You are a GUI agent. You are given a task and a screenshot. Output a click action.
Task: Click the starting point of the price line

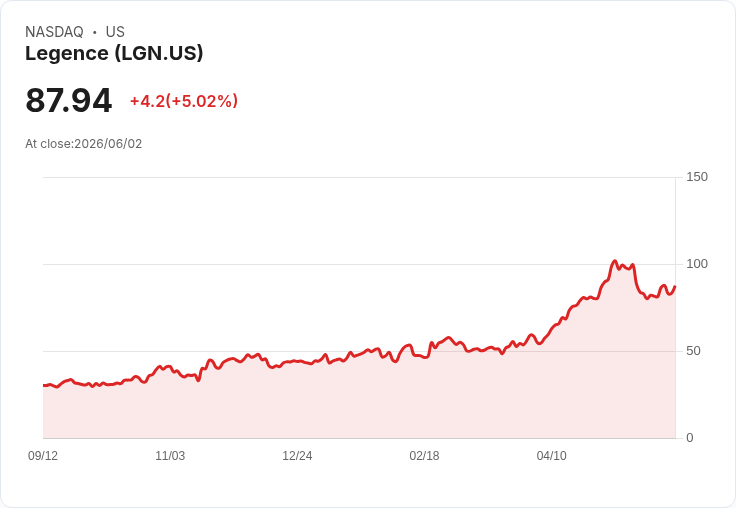(x=44, y=385)
